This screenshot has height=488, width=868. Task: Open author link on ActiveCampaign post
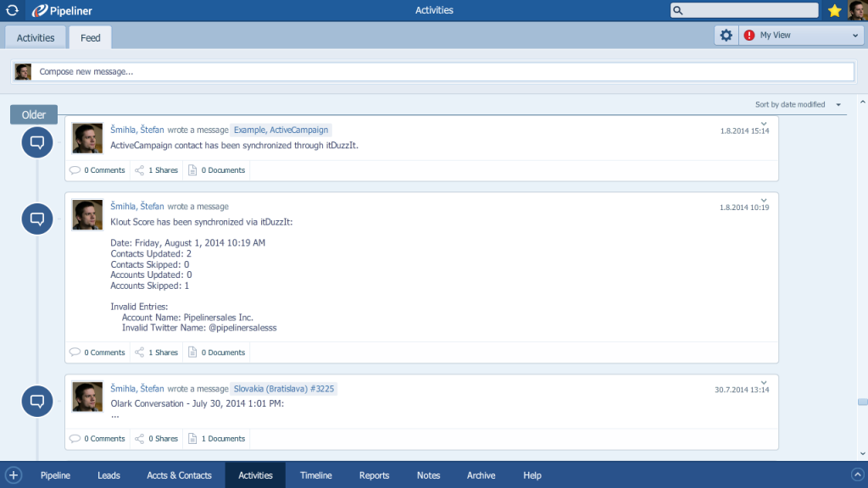pos(137,130)
